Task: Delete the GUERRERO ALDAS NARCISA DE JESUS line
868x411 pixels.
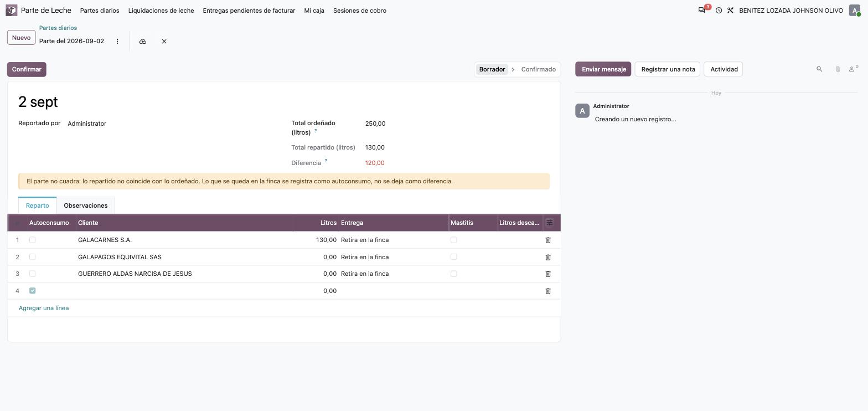Action: coord(548,274)
